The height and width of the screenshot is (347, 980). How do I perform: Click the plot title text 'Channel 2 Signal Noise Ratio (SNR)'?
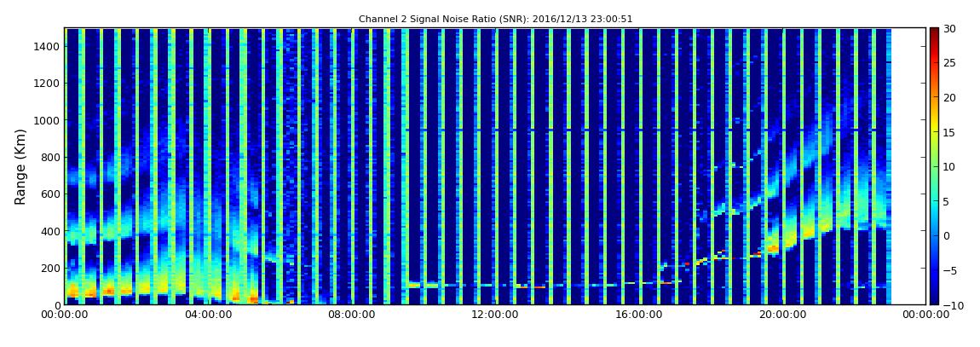[441, 20]
